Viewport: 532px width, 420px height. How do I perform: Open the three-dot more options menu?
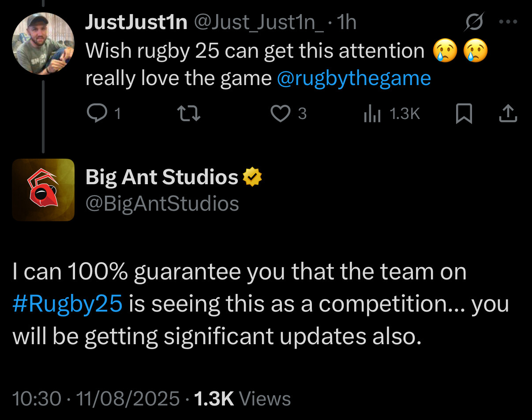pyautogui.click(x=507, y=22)
